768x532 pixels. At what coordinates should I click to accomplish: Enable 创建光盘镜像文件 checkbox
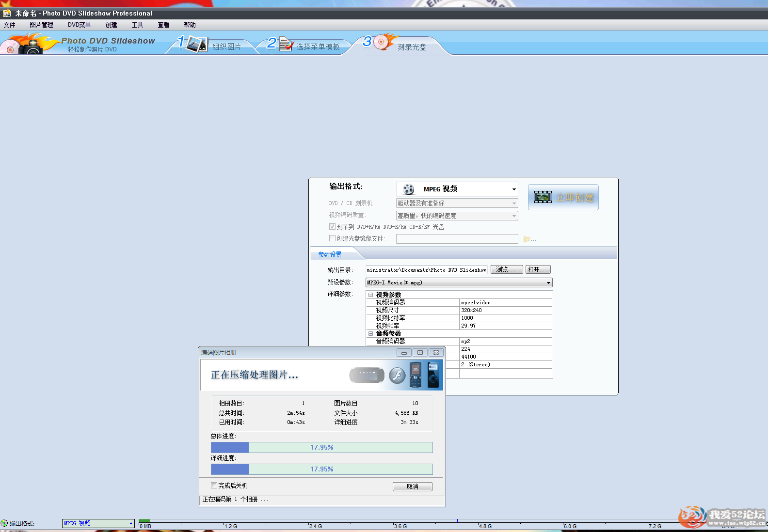click(332, 238)
